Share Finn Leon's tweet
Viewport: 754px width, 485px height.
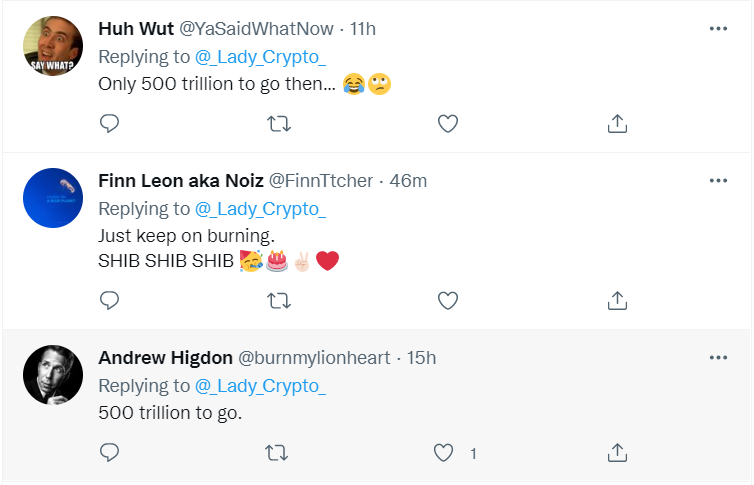(617, 300)
